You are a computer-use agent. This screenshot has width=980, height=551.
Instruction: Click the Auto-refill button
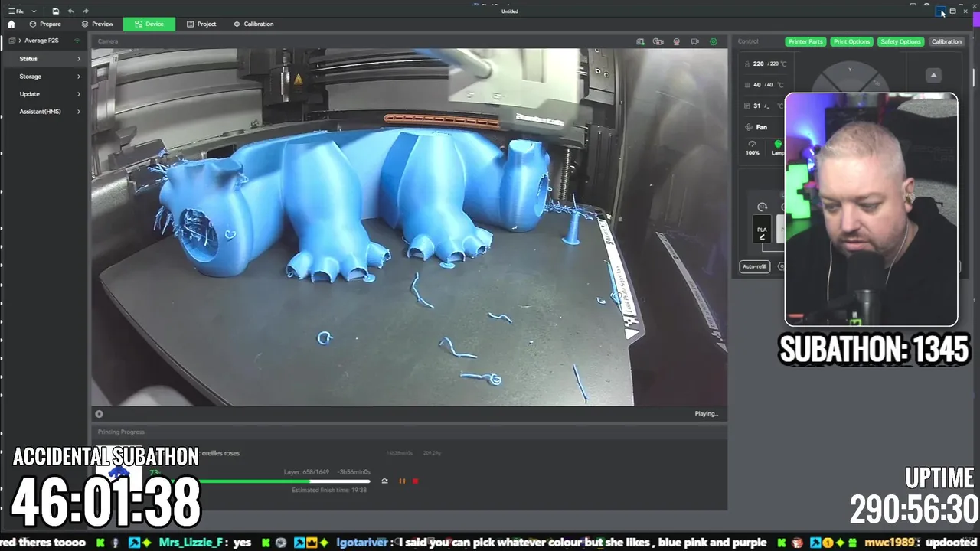pos(754,266)
